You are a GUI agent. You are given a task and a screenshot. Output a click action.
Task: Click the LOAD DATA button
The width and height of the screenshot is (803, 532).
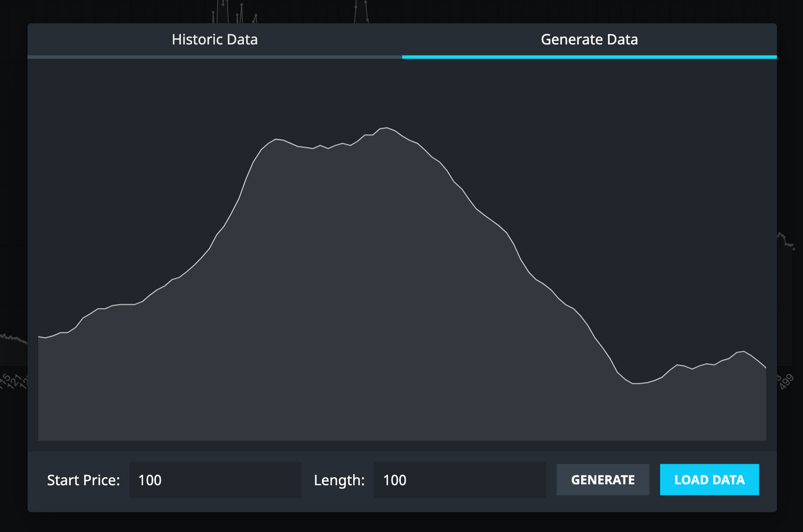point(709,479)
